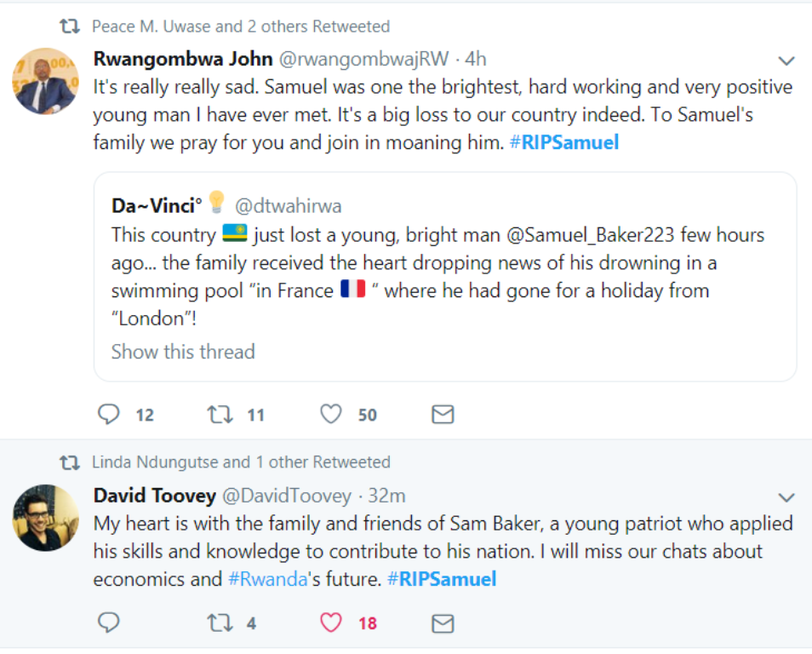
Task: Open the #Rwanda hashtag link
Action: click(267, 579)
